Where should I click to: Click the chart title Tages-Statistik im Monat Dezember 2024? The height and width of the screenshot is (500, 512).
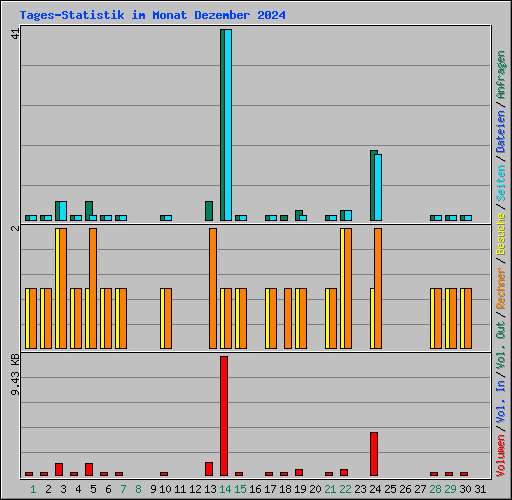point(153,15)
